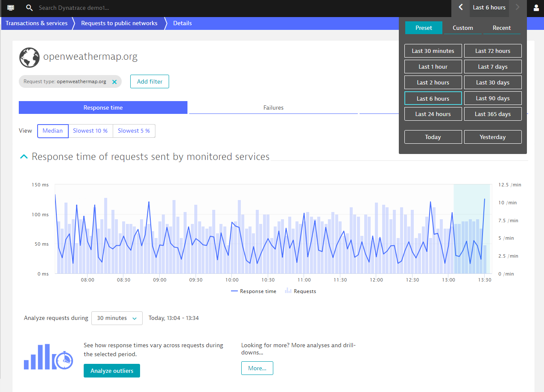Open the Response time tab
The image size is (544, 392).
[103, 107]
